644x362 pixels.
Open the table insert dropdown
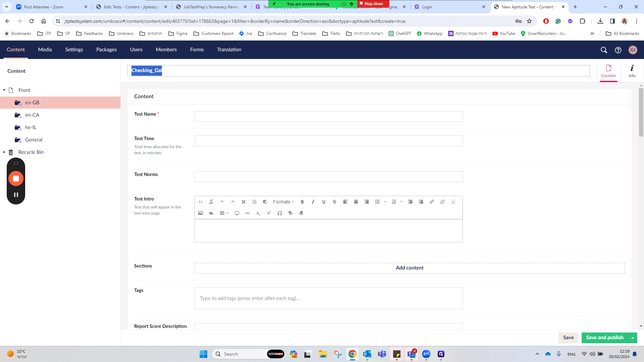point(224,213)
